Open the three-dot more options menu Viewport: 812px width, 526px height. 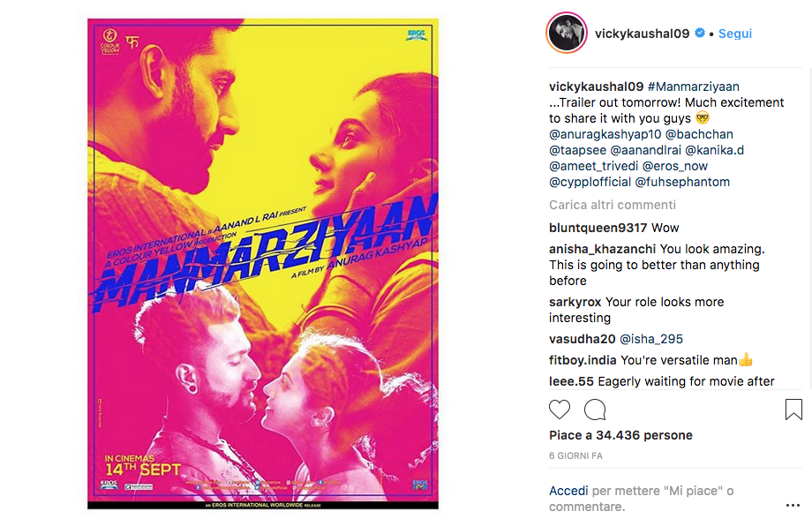point(793,506)
